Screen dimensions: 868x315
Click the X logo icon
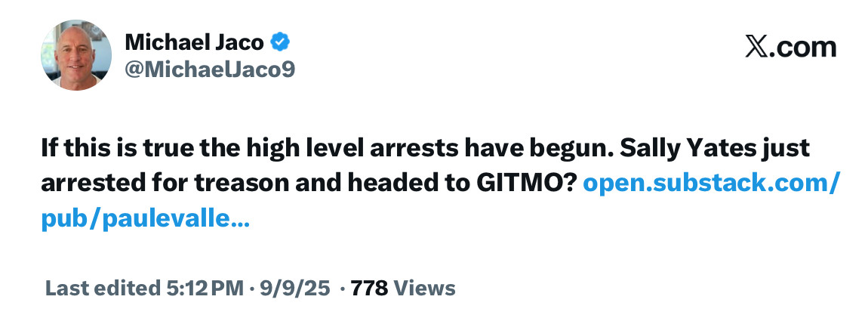coord(756,48)
